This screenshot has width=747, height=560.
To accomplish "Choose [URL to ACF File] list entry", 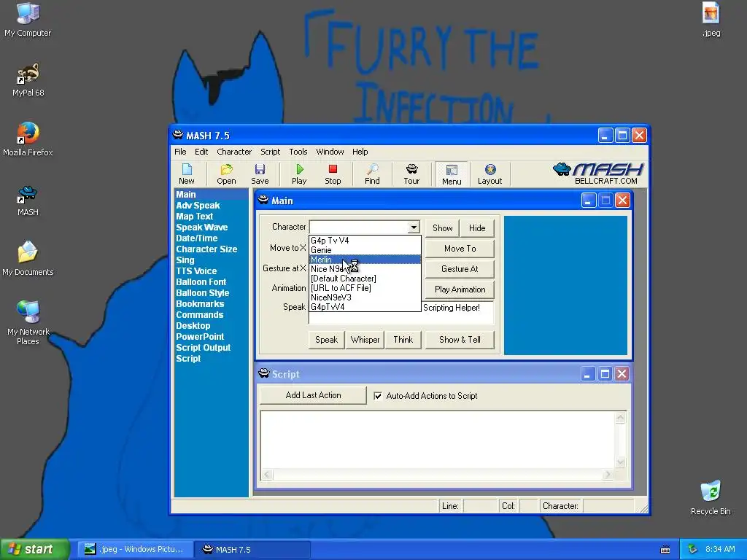I will pyautogui.click(x=365, y=287).
